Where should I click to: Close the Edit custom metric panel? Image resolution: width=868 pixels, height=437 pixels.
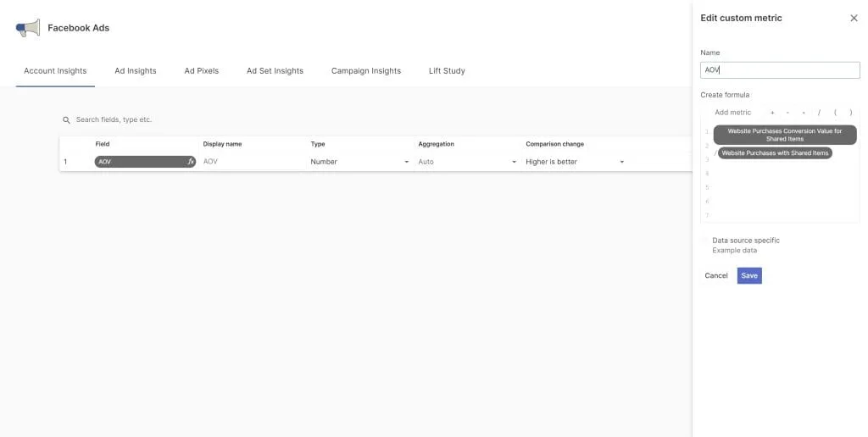(854, 19)
